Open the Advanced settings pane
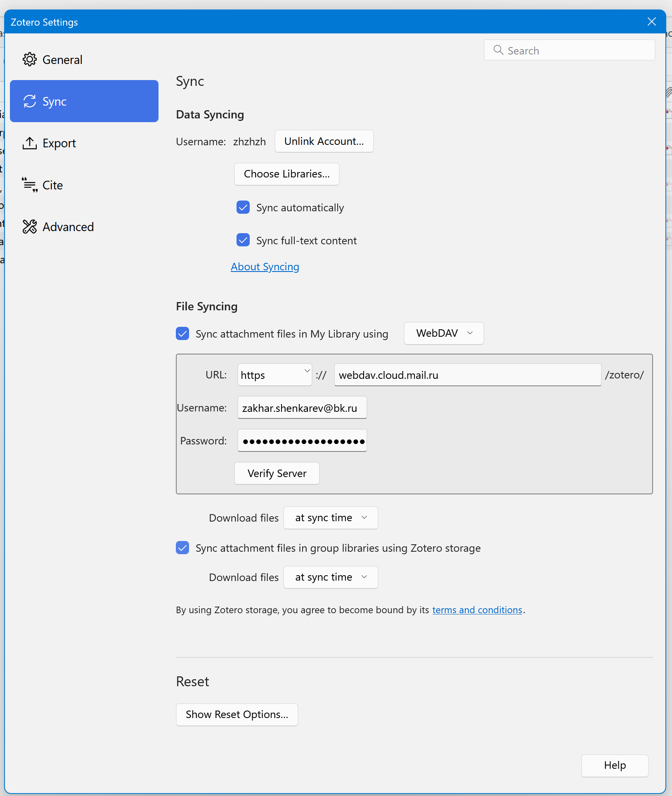 (84, 227)
